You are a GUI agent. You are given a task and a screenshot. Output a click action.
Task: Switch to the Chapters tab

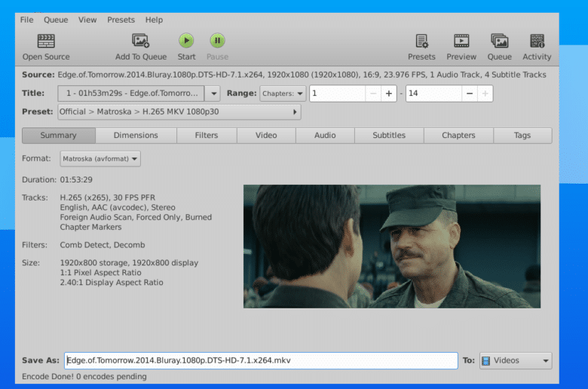click(458, 136)
